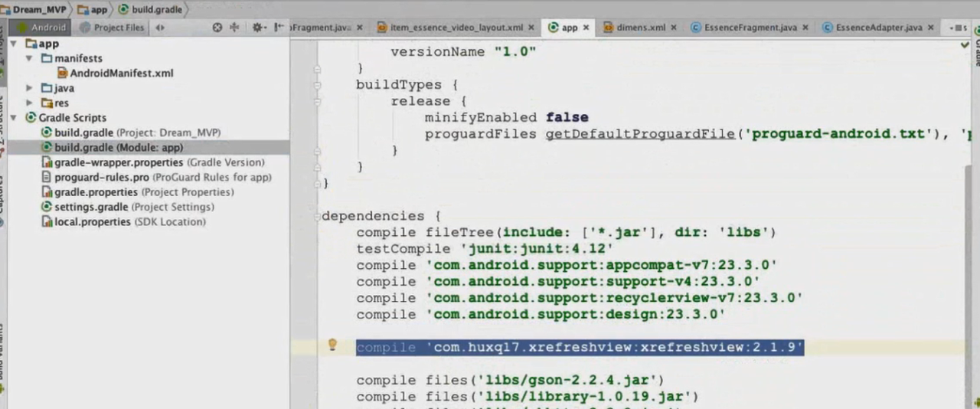Viewport: 980px width, 409px height.
Task: Open the Fragment.java editor tab
Action: (x=319, y=28)
